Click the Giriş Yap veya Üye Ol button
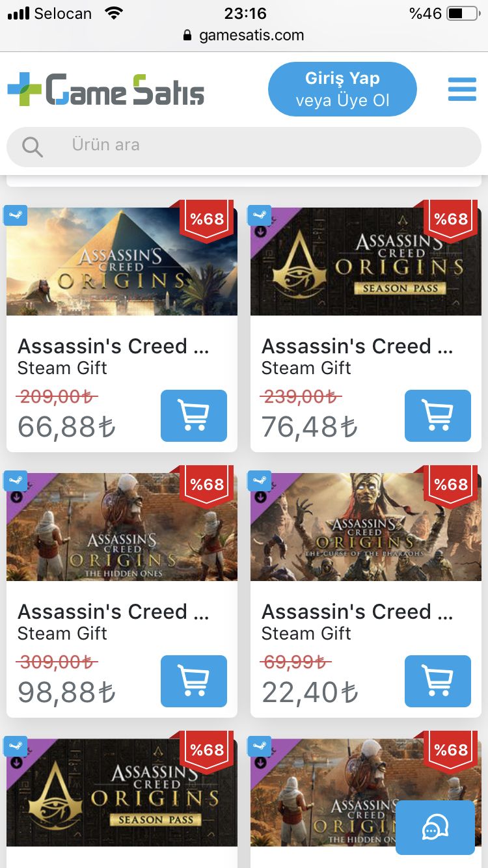Image resolution: width=488 pixels, height=868 pixels. pyautogui.click(x=342, y=89)
